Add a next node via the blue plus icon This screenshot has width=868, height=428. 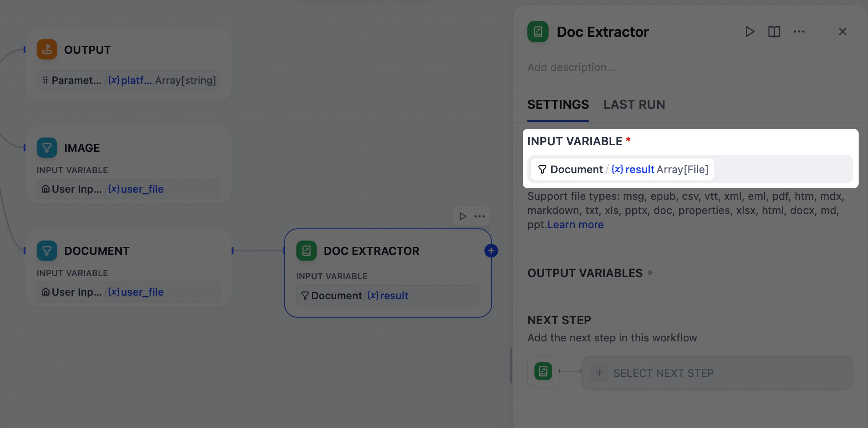[x=491, y=250]
